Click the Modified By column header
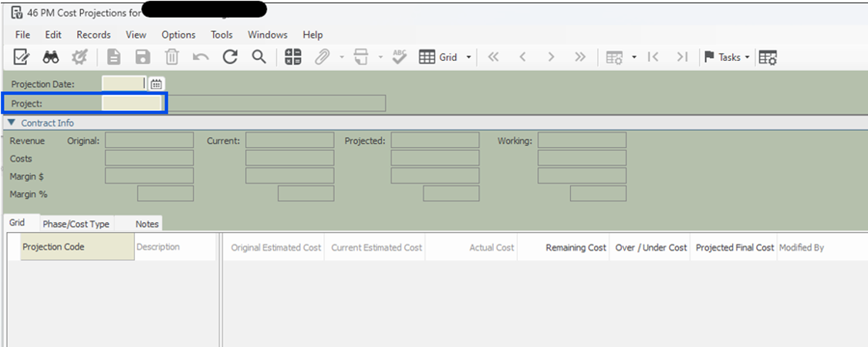This screenshot has width=868, height=347. pyautogui.click(x=802, y=248)
